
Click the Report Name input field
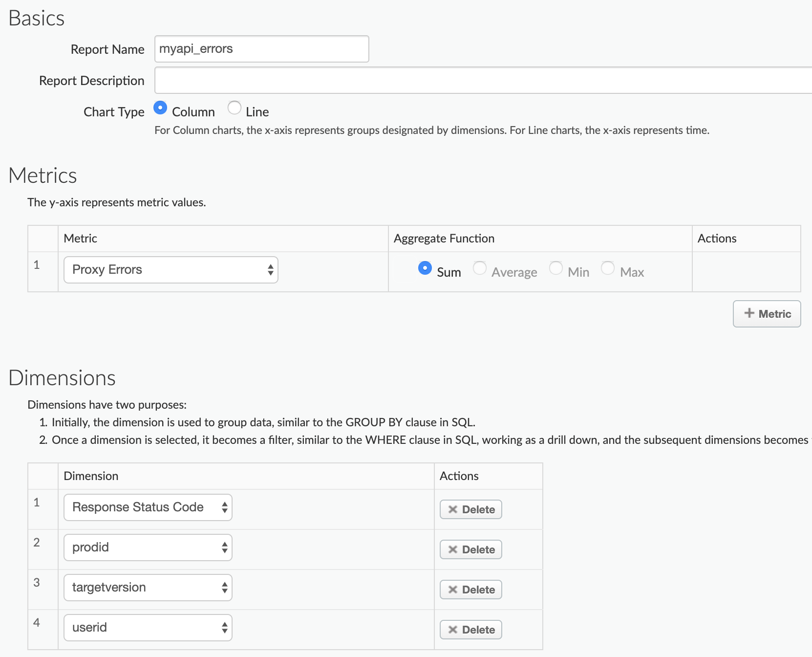tap(261, 49)
